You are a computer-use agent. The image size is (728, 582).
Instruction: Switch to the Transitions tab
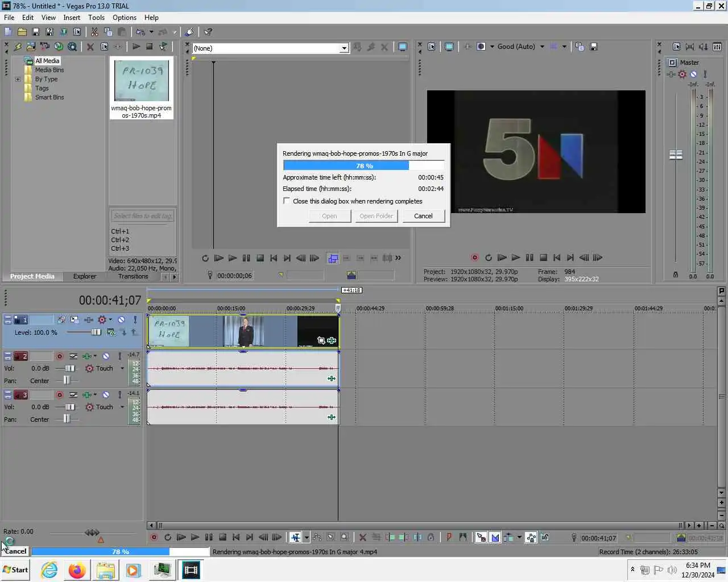pos(133,276)
